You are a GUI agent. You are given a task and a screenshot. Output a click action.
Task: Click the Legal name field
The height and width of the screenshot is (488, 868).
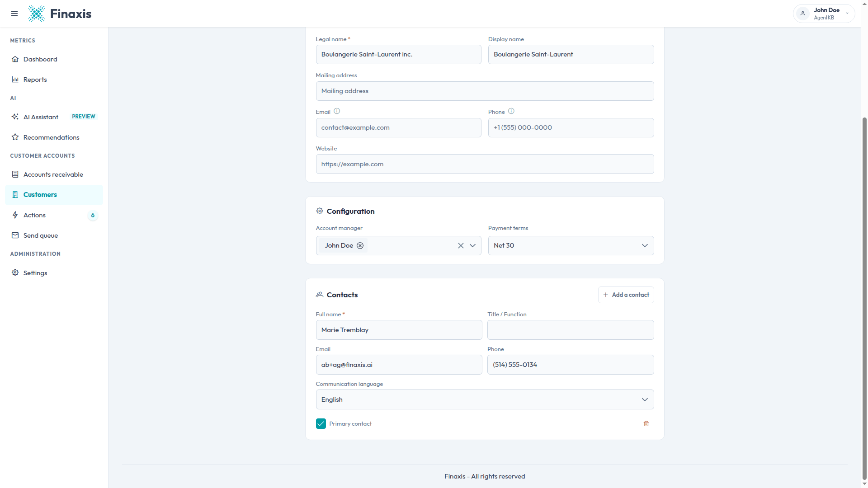click(x=398, y=54)
